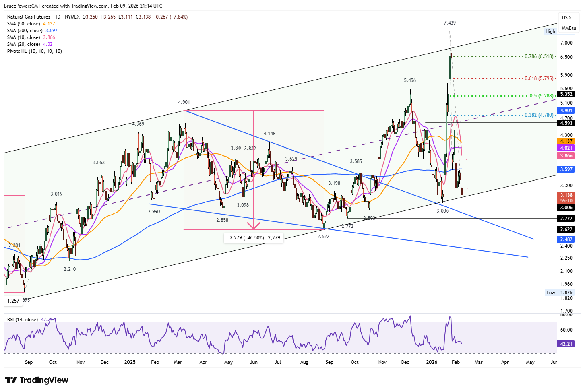Click the -2.279 (-46.50%) measurement label
The width and height of the screenshot is (585, 392).
(254, 237)
